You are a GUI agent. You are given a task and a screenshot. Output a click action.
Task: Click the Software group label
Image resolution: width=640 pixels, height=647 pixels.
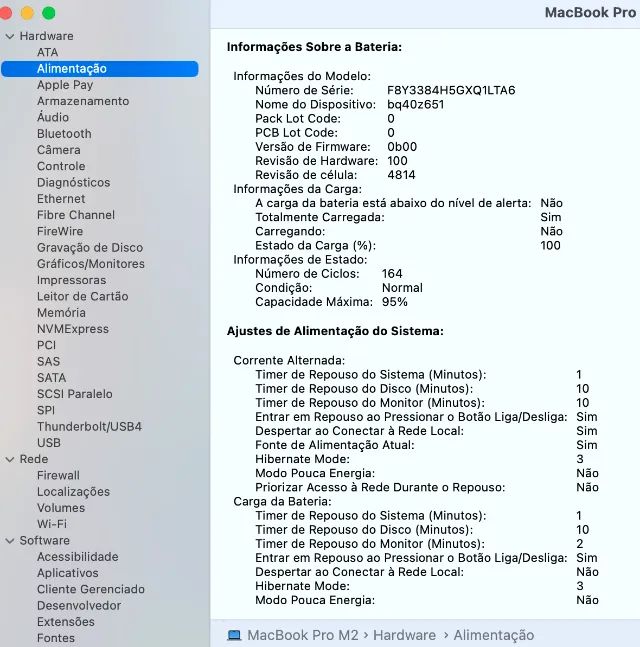point(45,541)
